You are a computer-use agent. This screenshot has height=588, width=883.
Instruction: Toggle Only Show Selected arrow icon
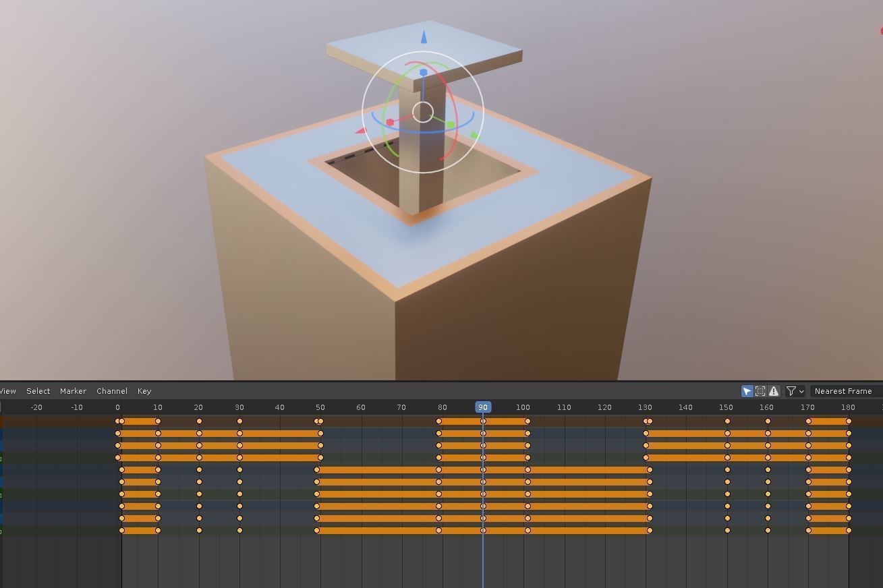click(x=747, y=391)
